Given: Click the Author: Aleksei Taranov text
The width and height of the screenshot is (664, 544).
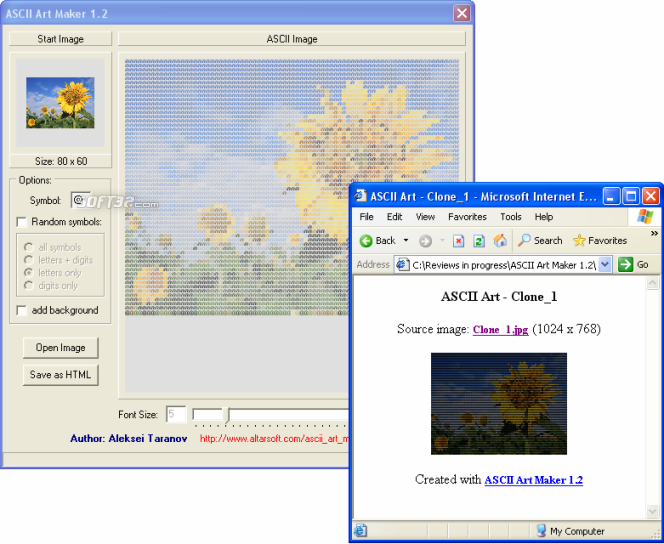Looking at the screenshot, I should click(x=129, y=439).
